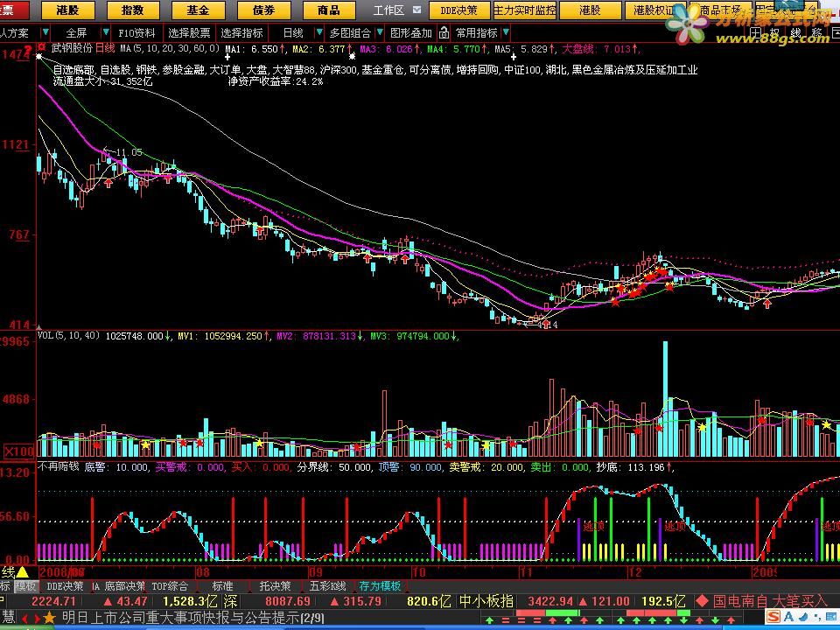This screenshot has width=840, height=630.
Task: Click the 债券 button
Action: (x=263, y=10)
